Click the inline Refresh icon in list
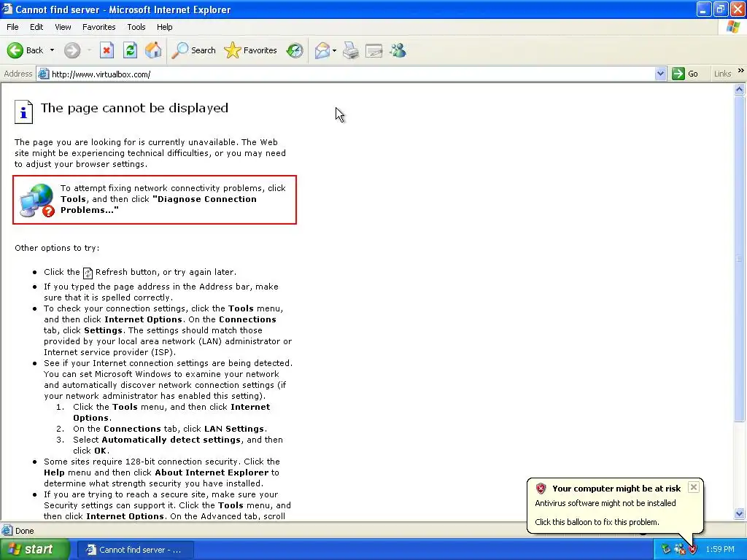Viewport: 747px width, 560px height. click(88, 273)
